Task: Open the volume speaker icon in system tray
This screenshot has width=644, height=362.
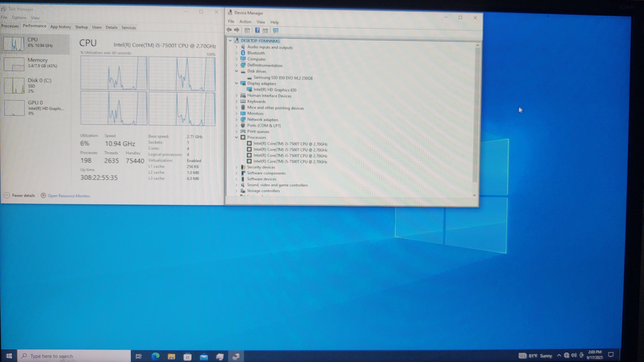Action: click(x=574, y=355)
